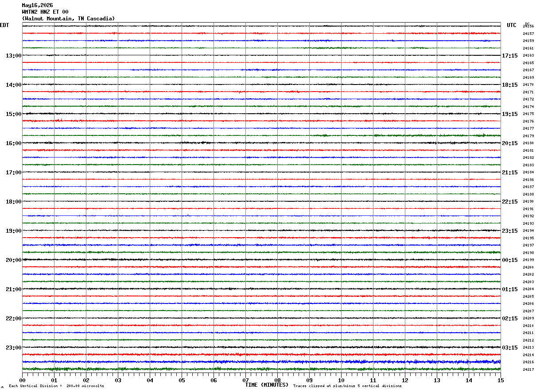Click minute 15 at the axis end

pyautogui.click(x=501, y=380)
